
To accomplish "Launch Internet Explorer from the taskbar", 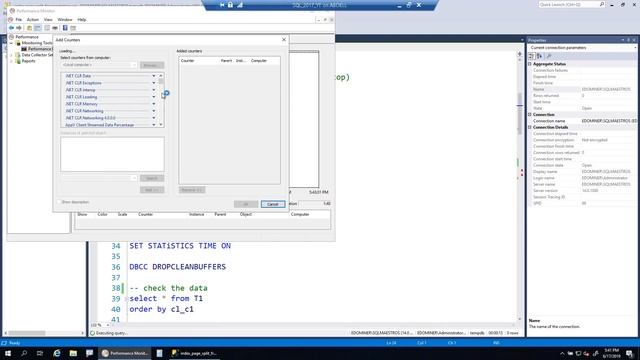I will [x=57, y=353].
